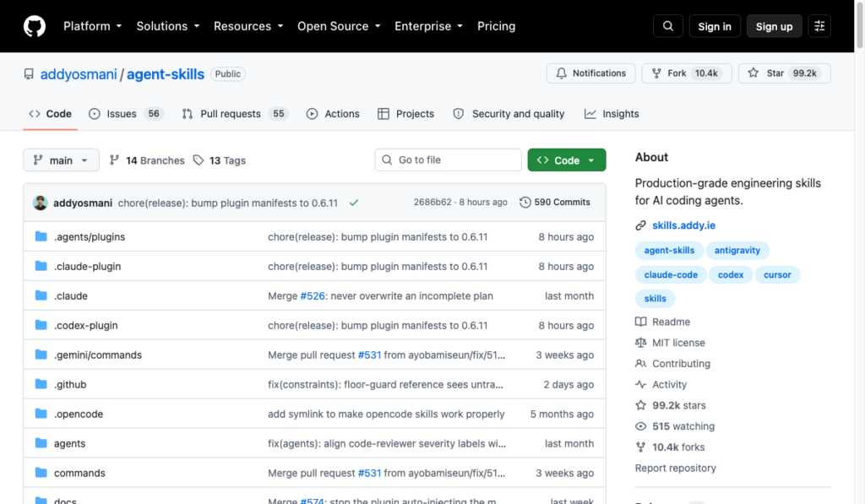
Task: Open pull request #531 link in commands row
Action: (x=369, y=473)
